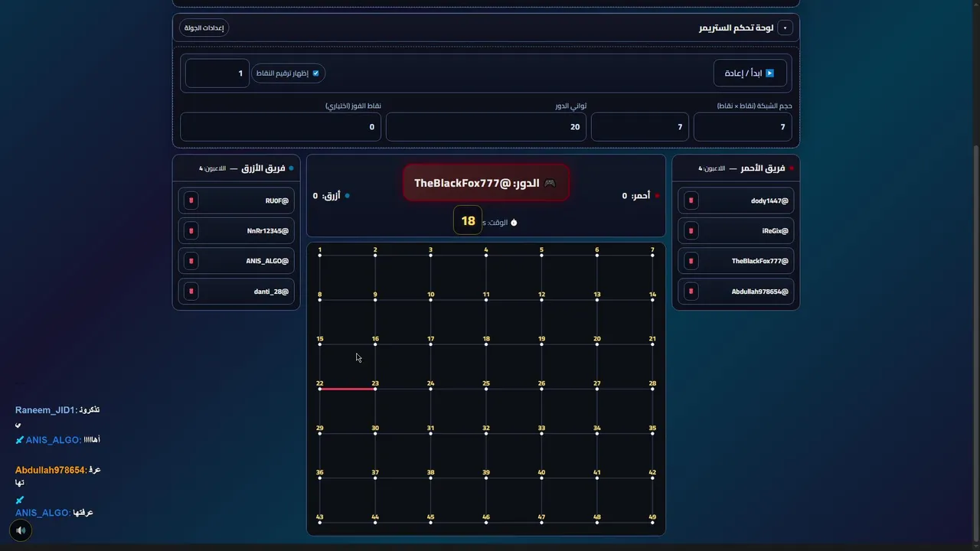
Task: Select grid dot number 25
Action: pyautogui.click(x=486, y=389)
